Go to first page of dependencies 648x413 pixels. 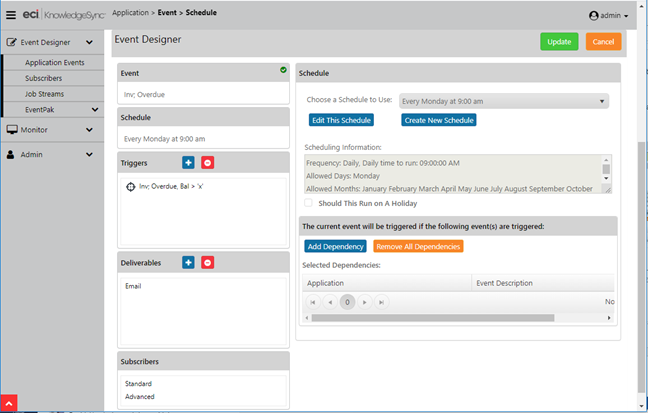313,302
